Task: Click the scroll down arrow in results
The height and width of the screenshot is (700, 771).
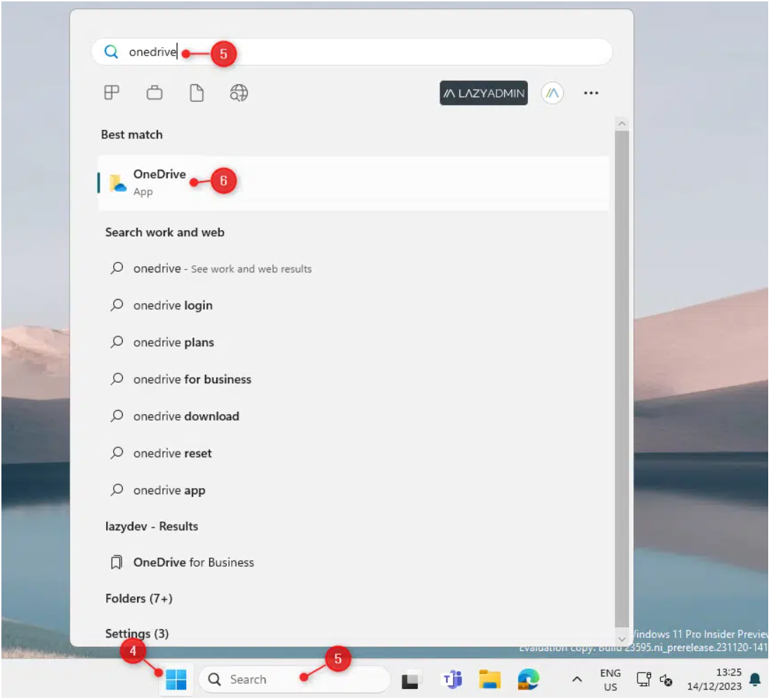Action: click(621, 638)
